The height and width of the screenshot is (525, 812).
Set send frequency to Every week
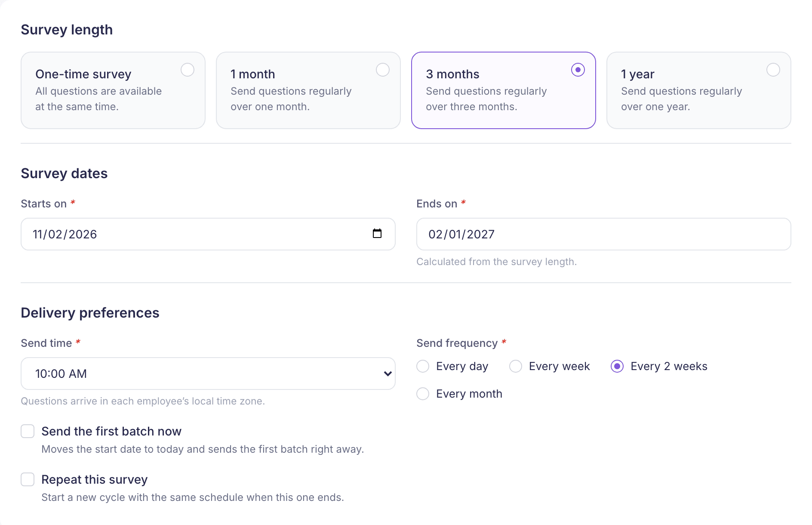point(516,366)
